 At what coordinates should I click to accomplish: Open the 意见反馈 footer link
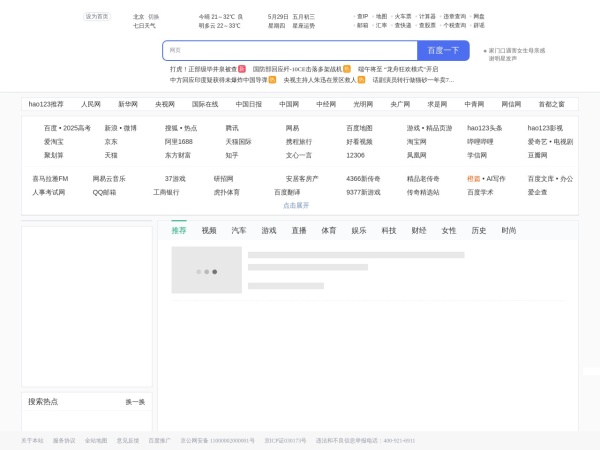pos(128,441)
